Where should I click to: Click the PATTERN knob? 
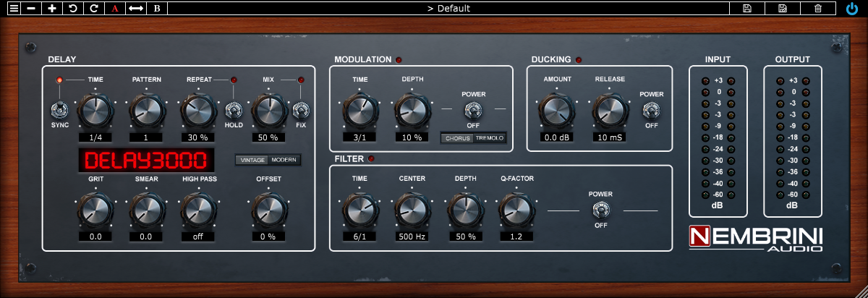pyautogui.click(x=147, y=111)
